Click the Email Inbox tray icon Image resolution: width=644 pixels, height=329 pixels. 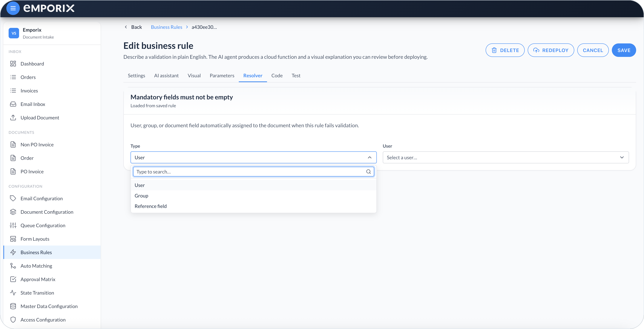pyautogui.click(x=13, y=104)
